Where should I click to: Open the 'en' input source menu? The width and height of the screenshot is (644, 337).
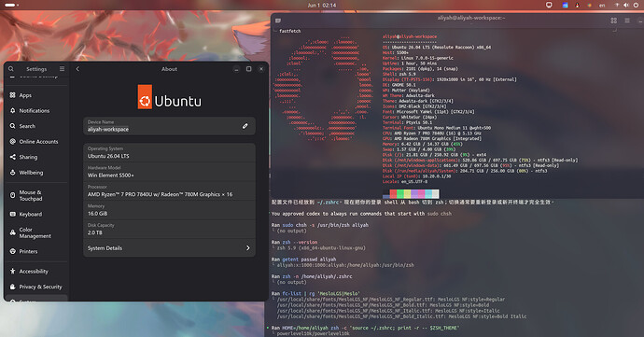click(602, 6)
